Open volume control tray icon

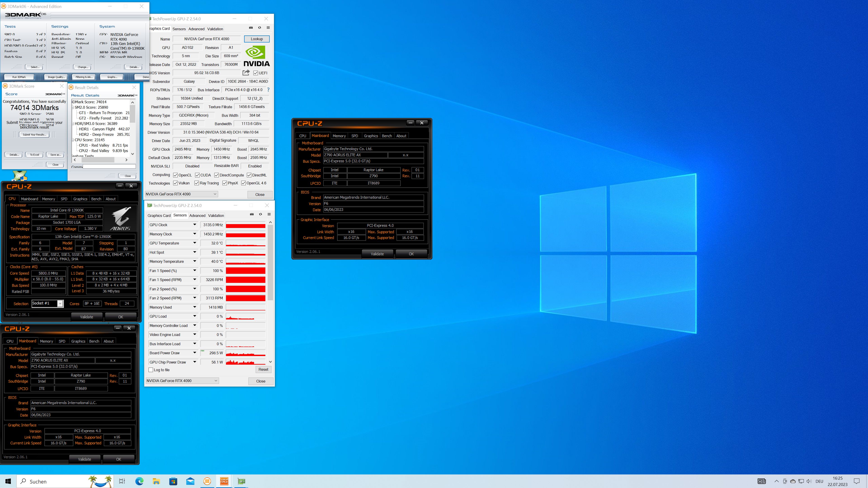point(809,481)
